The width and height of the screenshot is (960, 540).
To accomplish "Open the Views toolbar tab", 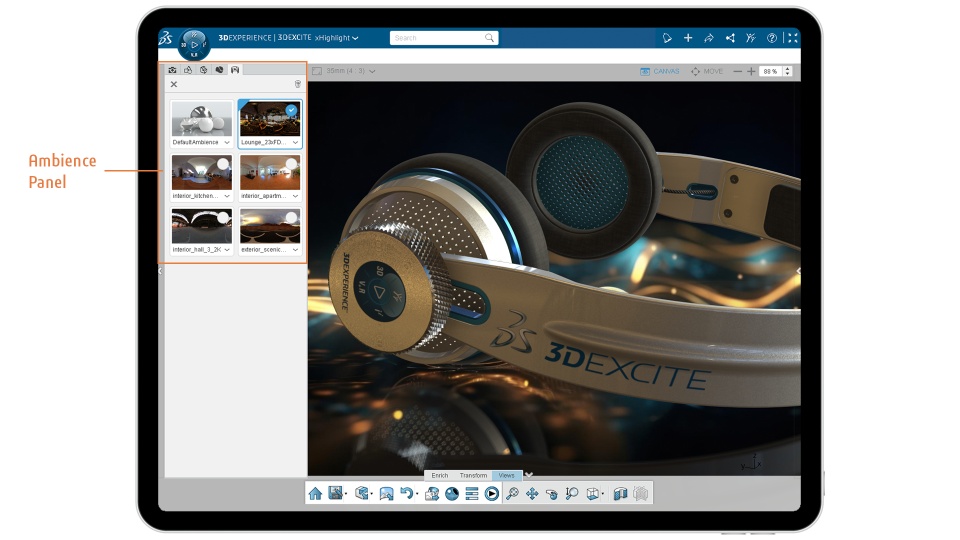I will (506, 475).
